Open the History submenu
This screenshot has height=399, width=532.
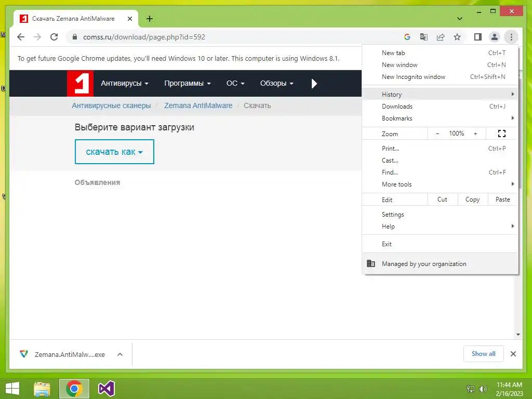[440, 95]
